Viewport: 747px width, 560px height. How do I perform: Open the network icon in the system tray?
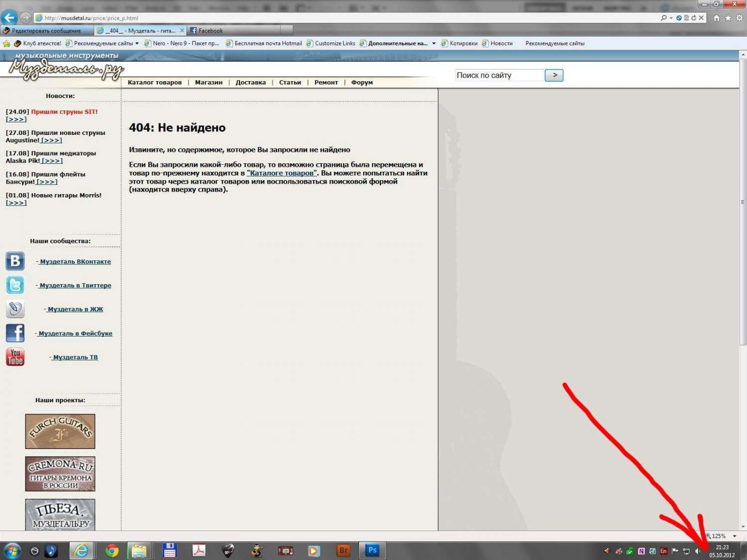(686, 551)
